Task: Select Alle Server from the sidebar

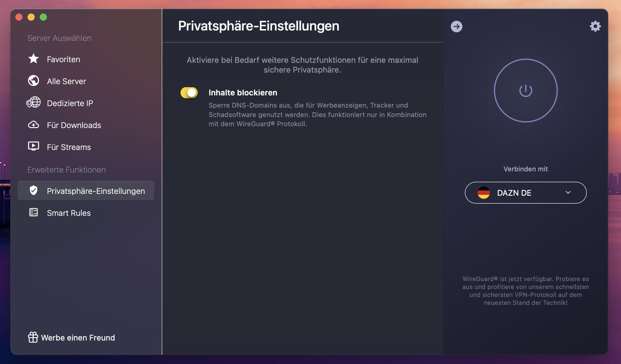Action: [66, 81]
